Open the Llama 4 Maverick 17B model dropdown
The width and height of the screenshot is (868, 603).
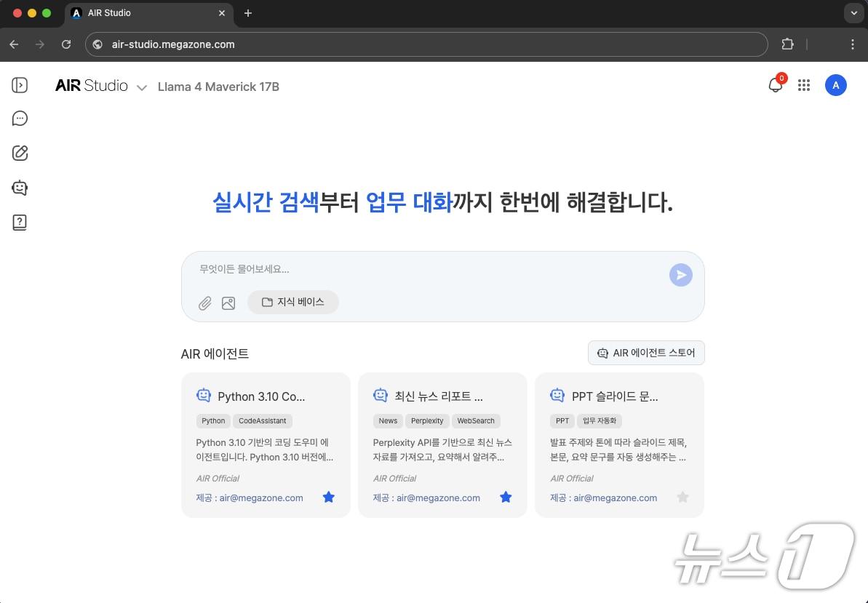point(142,87)
